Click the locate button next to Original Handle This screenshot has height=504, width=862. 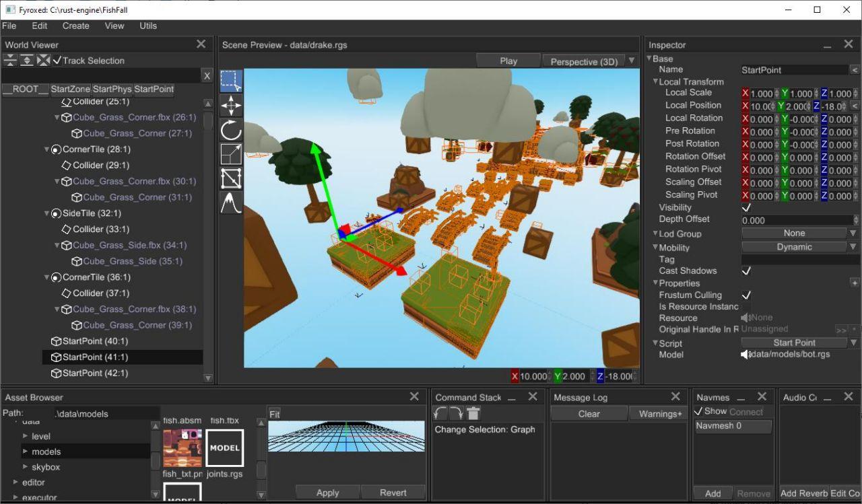point(841,330)
